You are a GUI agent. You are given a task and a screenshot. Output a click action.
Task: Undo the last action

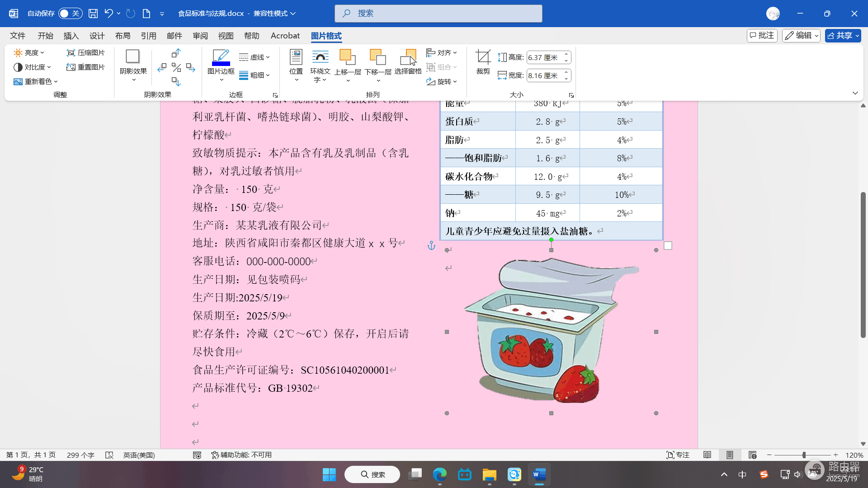(x=108, y=14)
